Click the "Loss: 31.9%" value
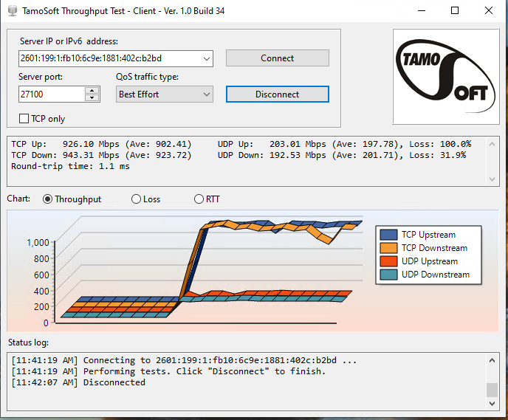This screenshot has width=508, height=420. 437,155
